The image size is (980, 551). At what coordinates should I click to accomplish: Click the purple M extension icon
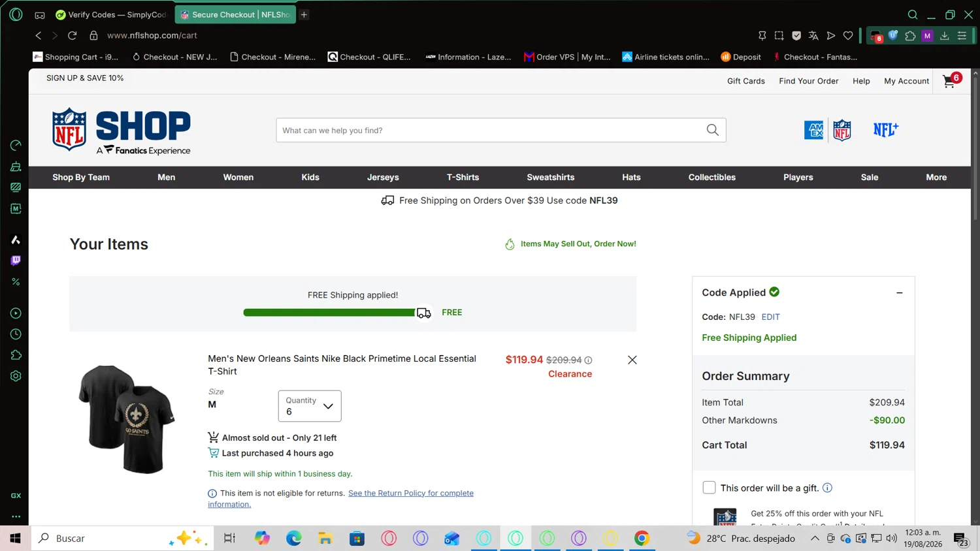pos(927,36)
